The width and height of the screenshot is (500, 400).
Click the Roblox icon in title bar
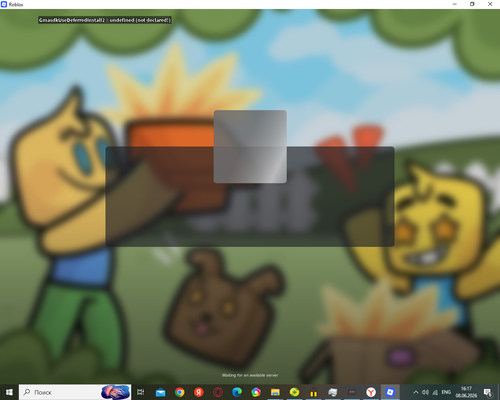click(4, 4)
